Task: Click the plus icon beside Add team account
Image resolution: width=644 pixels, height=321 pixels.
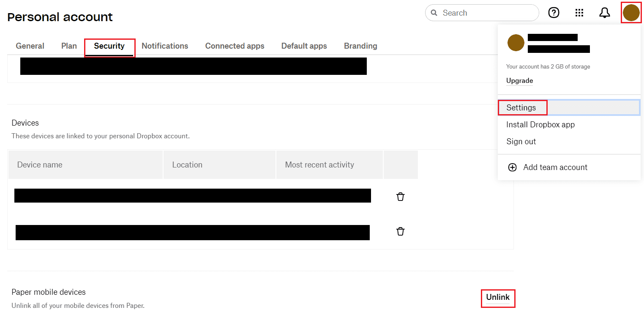Action: [512, 167]
